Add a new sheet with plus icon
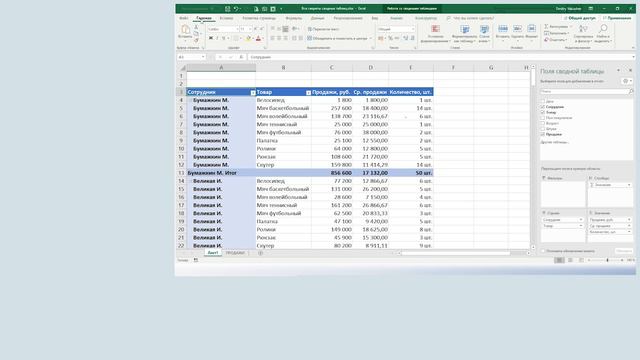The image size is (640, 360). [x=260, y=253]
